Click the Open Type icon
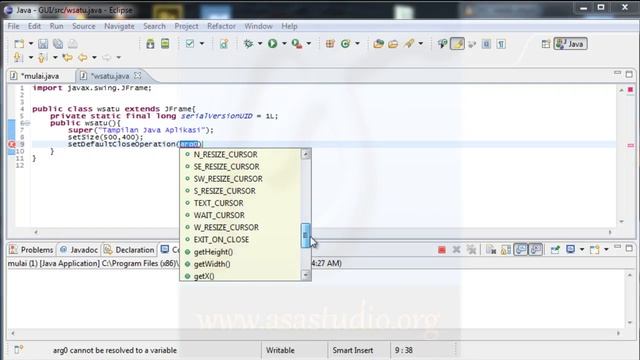The image size is (640, 360). pos(378,43)
